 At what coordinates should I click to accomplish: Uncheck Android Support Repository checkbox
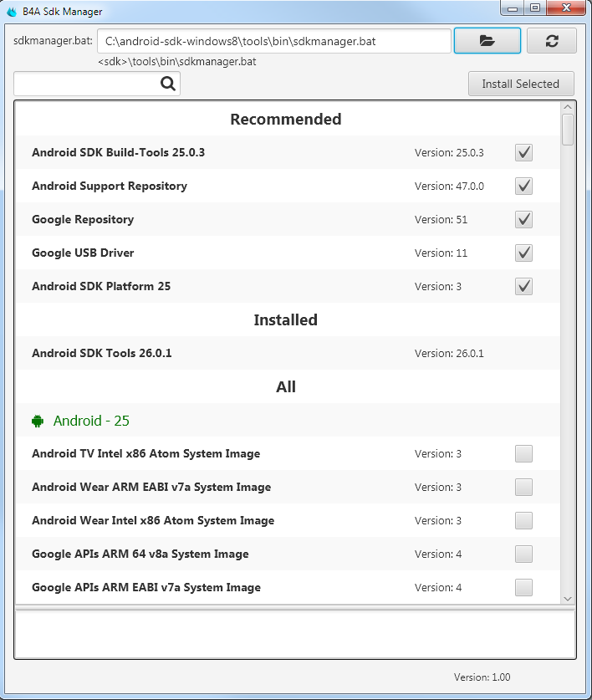(x=523, y=186)
